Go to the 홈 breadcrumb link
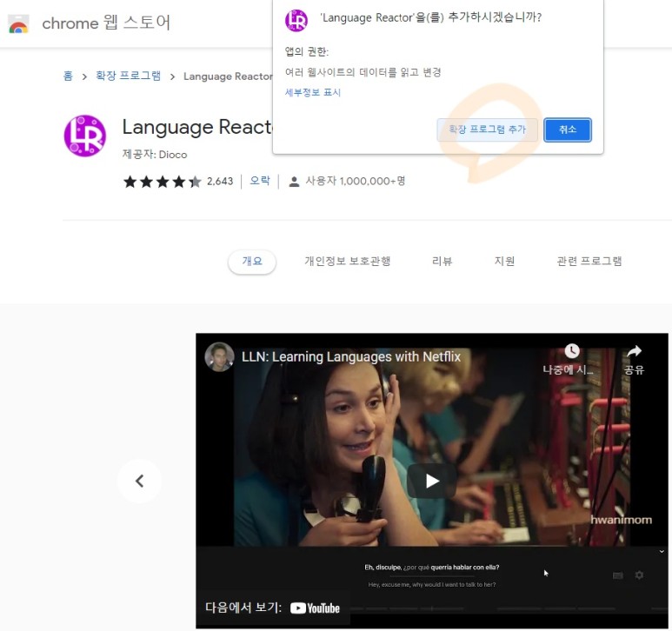 click(x=68, y=76)
